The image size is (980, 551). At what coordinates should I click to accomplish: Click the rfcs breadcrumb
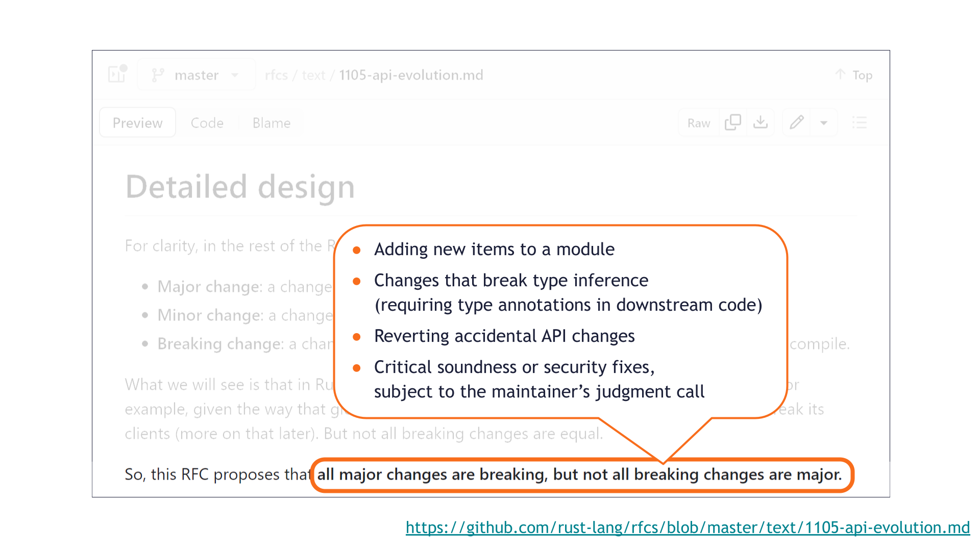click(276, 74)
